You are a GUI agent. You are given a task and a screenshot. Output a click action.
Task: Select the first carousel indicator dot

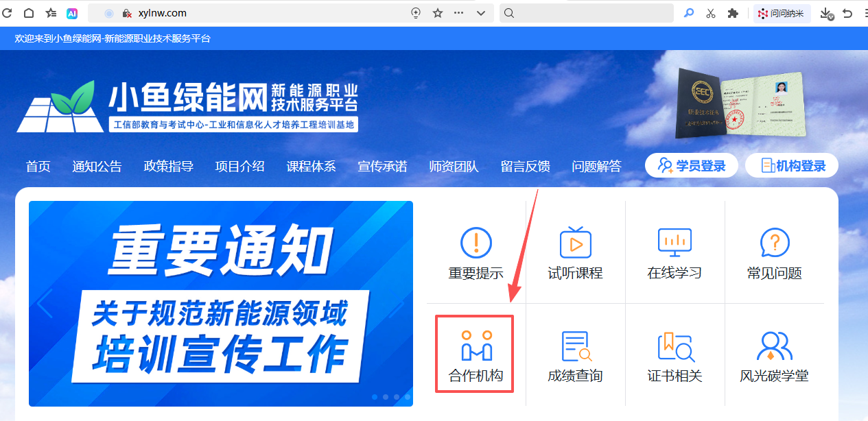[x=375, y=396]
